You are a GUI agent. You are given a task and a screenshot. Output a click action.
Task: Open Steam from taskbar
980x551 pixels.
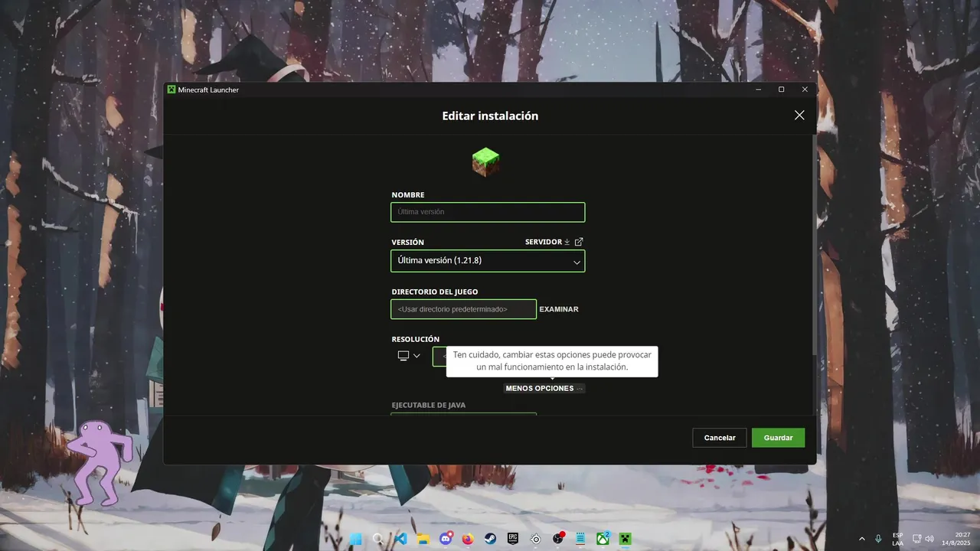tap(490, 539)
